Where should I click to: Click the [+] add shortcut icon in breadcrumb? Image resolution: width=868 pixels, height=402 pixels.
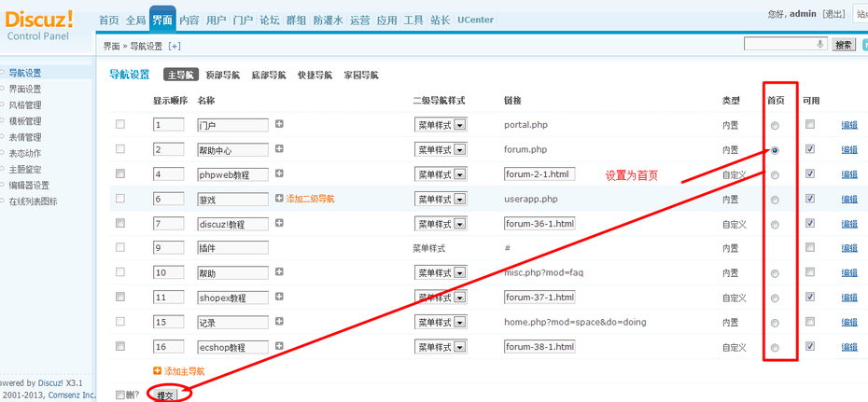pyautogui.click(x=175, y=47)
